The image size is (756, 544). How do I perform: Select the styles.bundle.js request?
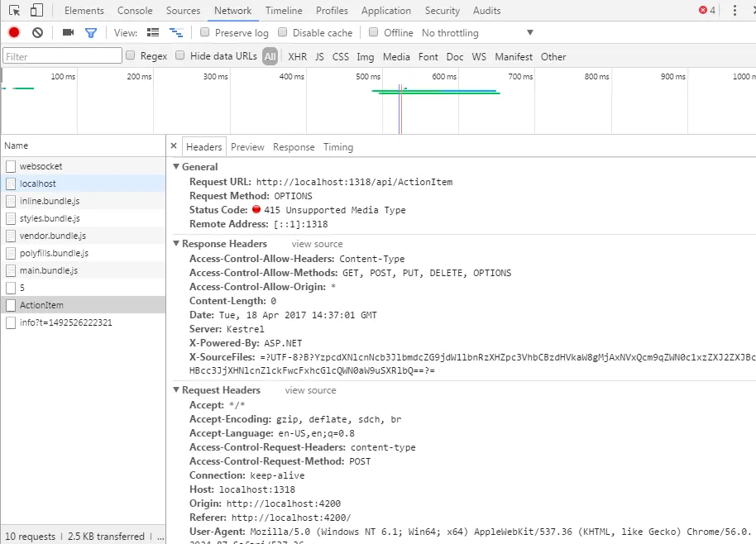83,218
